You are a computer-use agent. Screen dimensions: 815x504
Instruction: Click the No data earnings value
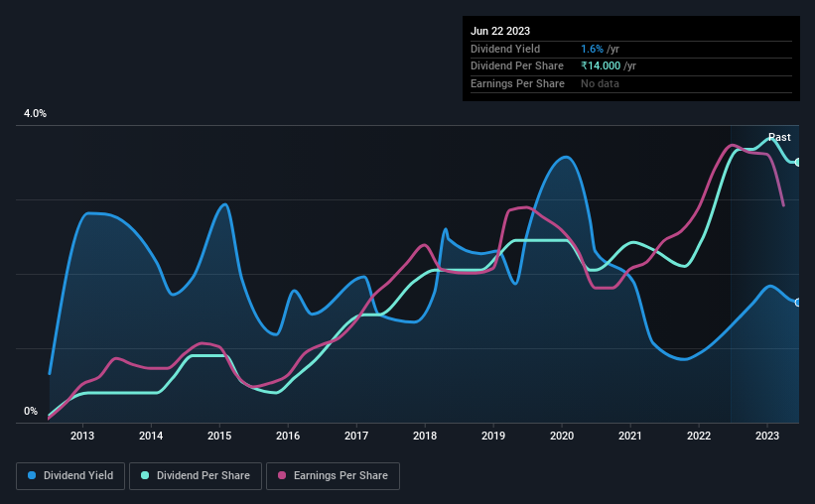(600, 83)
